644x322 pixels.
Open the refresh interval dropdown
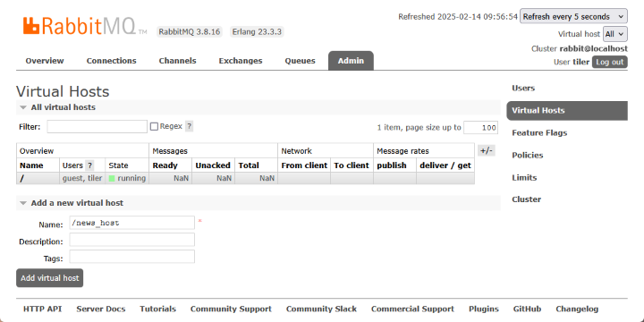point(573,17)
